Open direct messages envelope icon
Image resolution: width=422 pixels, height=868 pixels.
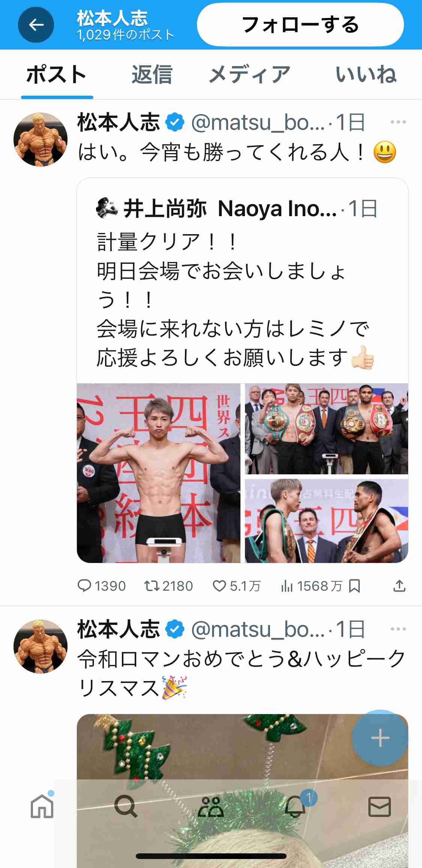380,806
